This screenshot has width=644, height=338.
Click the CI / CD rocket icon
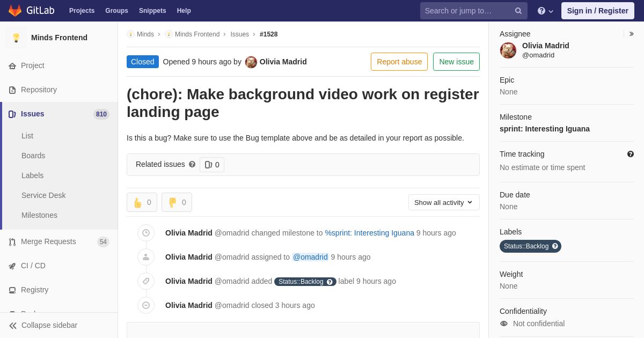coord(12,266)
